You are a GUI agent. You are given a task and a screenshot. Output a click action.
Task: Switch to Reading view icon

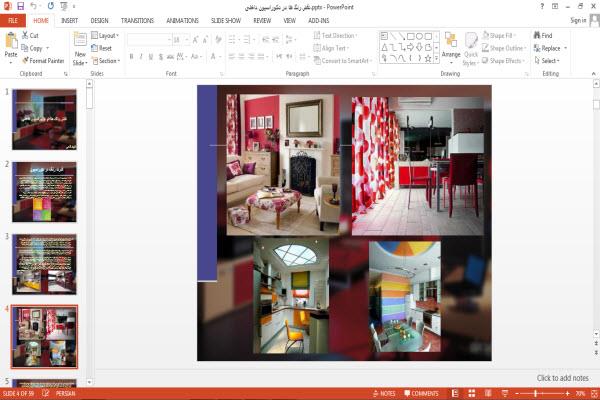[x=488, y=393]
